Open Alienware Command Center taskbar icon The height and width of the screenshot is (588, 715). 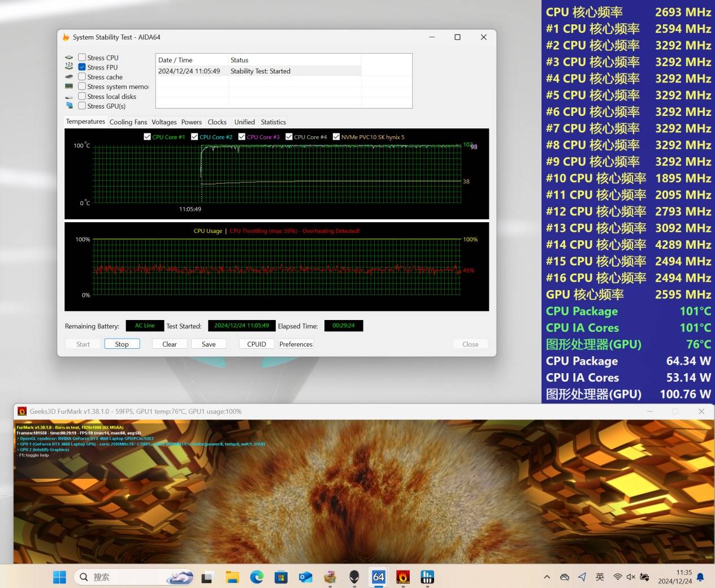[x=354, y=577]
